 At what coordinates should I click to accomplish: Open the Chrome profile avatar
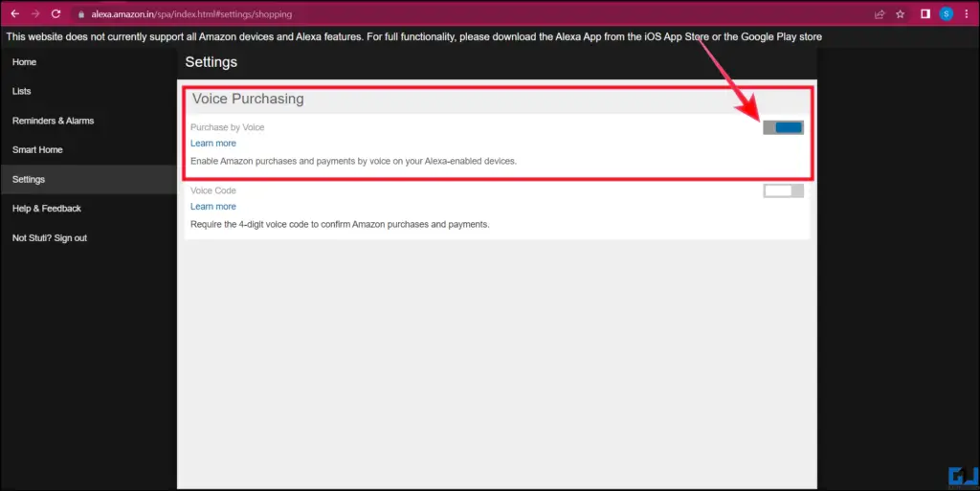pyautogui.click(x=947, y=13)
